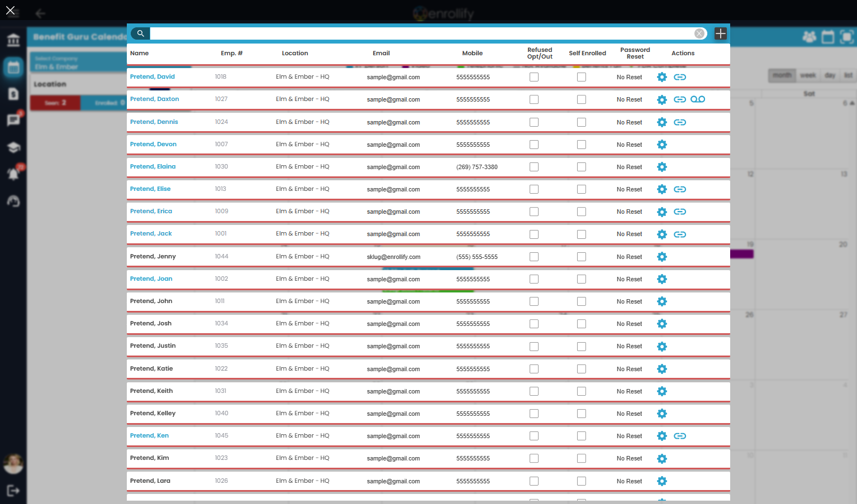Check Self Enrolled for Pretend, Jenny
Viewport: 857px width, 504px height.
coord(582,257)
